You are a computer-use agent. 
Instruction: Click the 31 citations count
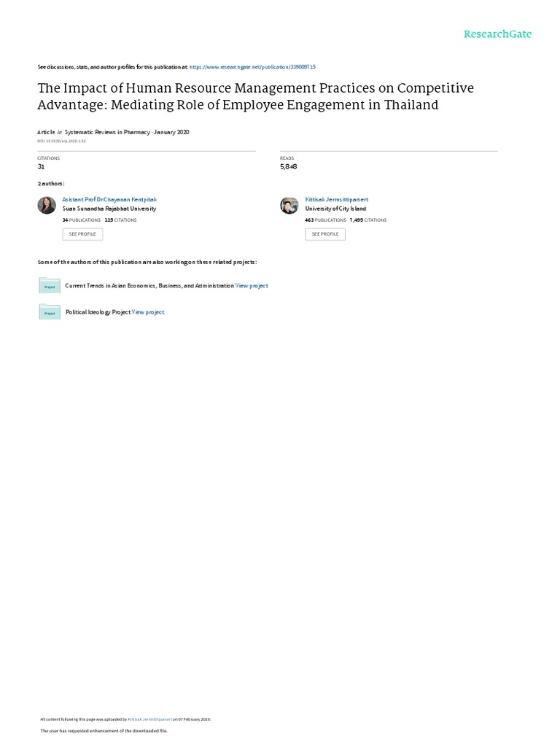[41, 166]
